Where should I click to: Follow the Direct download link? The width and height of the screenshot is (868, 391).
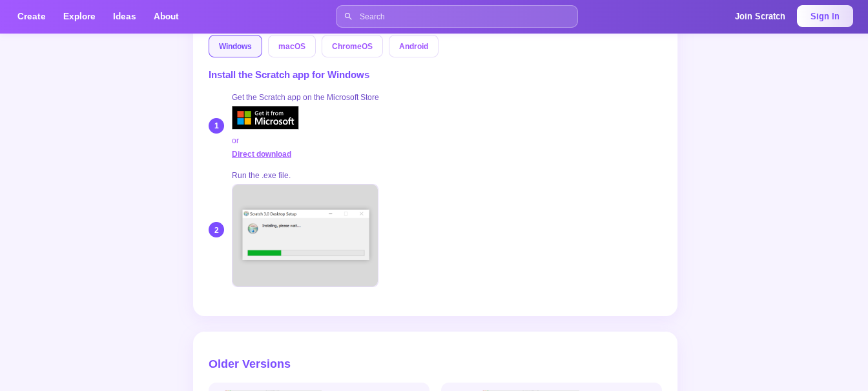pos(262,154)
